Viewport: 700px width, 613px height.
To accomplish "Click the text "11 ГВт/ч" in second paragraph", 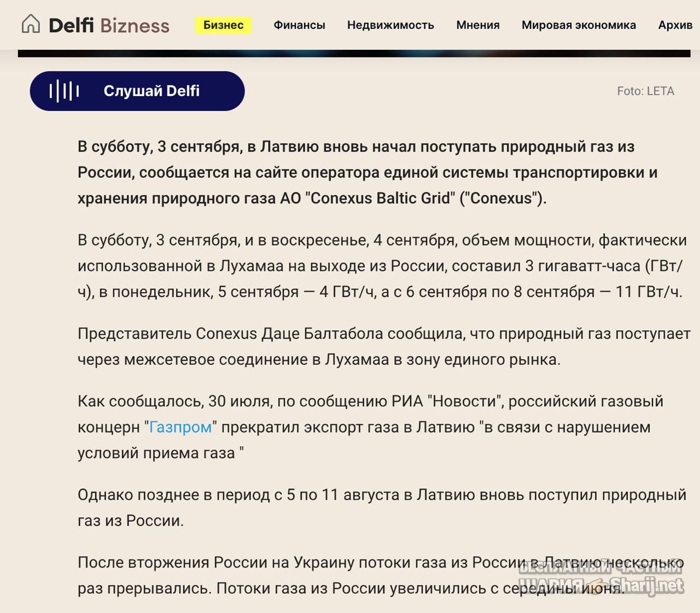I will click(x=649, y=292).
